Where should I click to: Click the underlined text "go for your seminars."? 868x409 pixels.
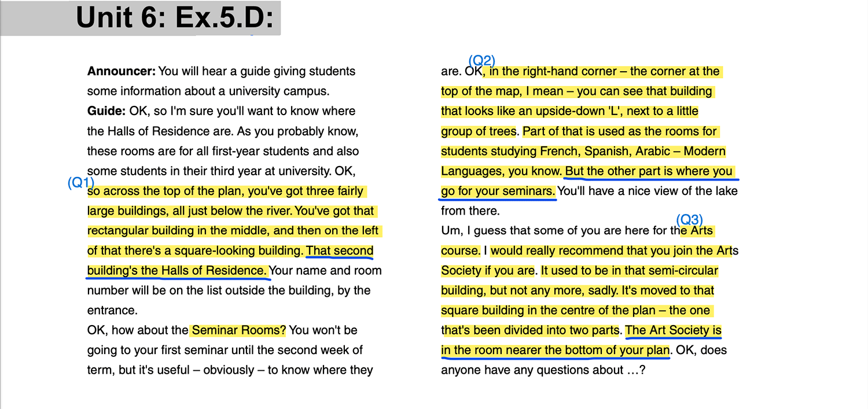498,191
